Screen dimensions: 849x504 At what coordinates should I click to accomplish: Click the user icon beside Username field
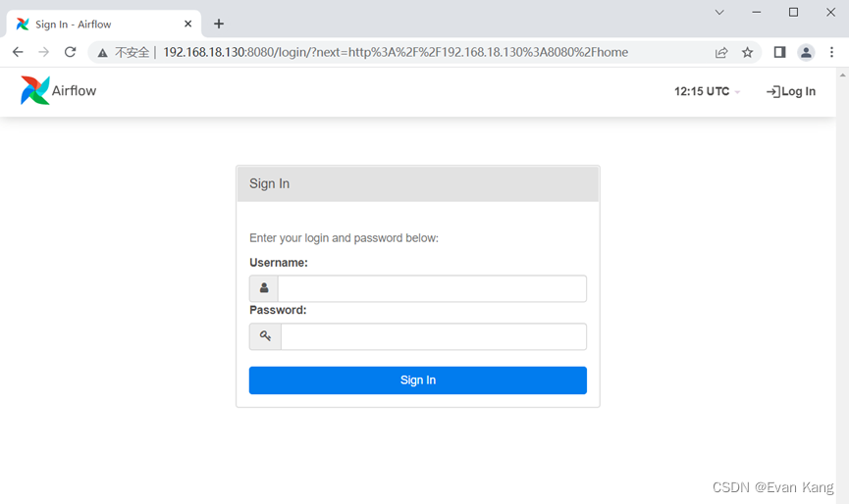point(264,288)
